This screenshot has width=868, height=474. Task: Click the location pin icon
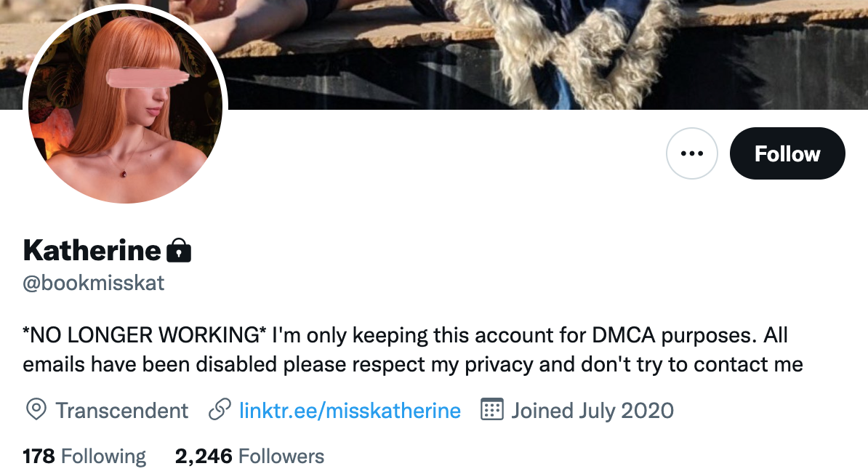[36, 410]
